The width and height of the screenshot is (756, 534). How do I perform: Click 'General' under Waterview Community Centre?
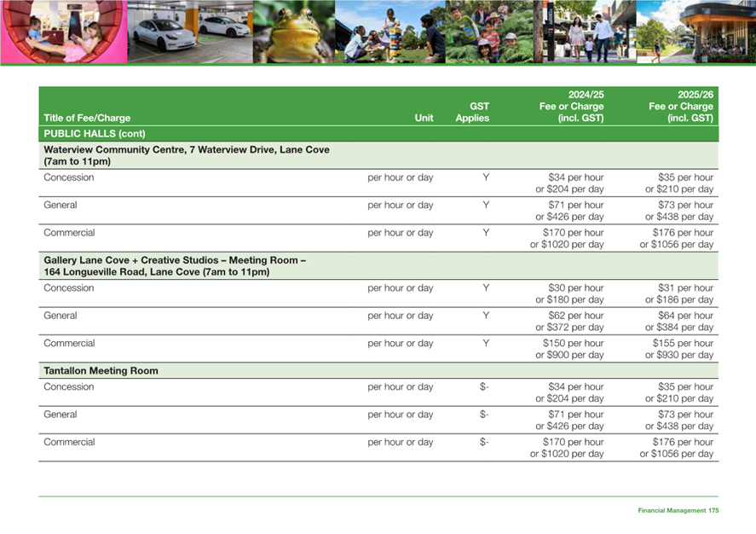click(61, 205)
